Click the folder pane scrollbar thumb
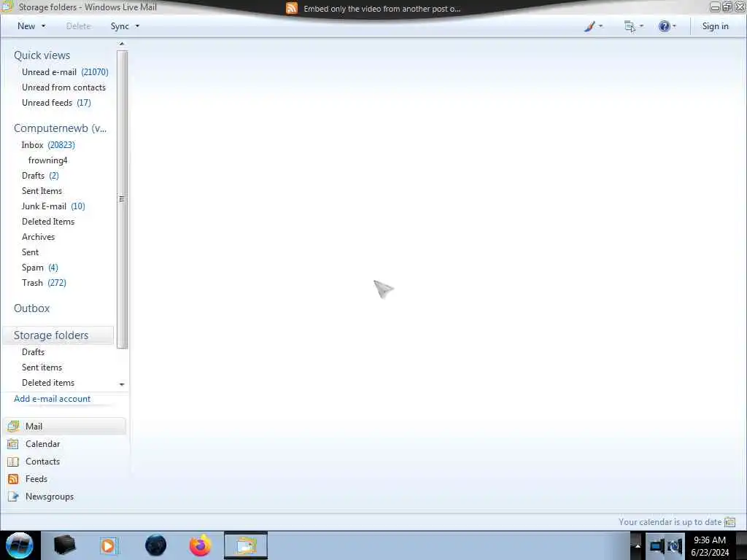Screen dimensions: 747x560 tap(122, 199)
